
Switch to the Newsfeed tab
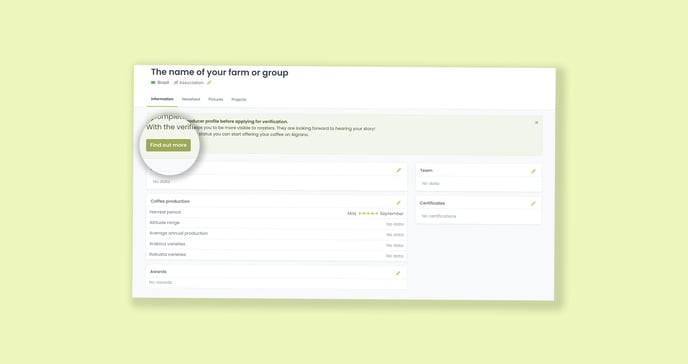(x=191, y=100)
